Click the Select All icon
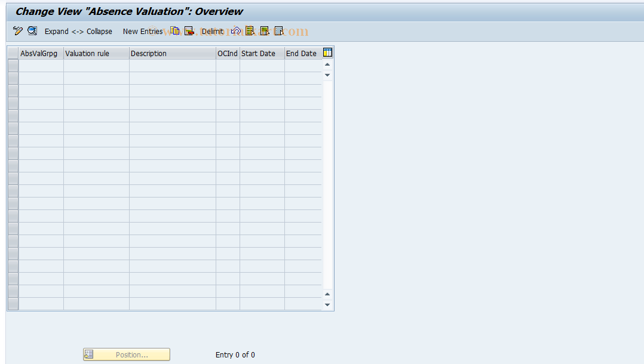The height and width of the screenshot is (364, 644). [x=250, y=31]
